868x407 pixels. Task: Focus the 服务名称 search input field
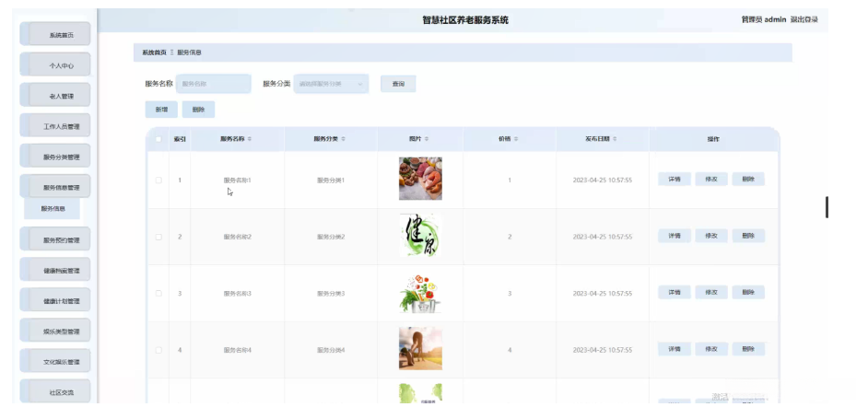point(214,84)
